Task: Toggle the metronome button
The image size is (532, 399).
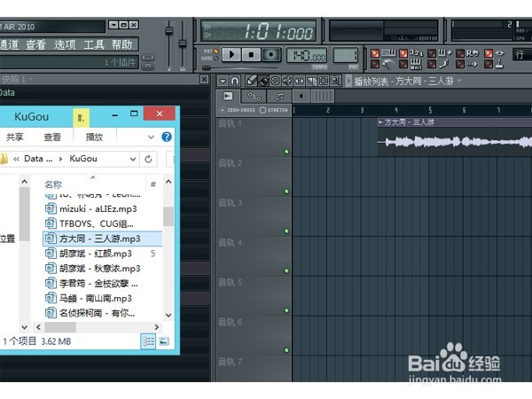Action: point(384,64)
